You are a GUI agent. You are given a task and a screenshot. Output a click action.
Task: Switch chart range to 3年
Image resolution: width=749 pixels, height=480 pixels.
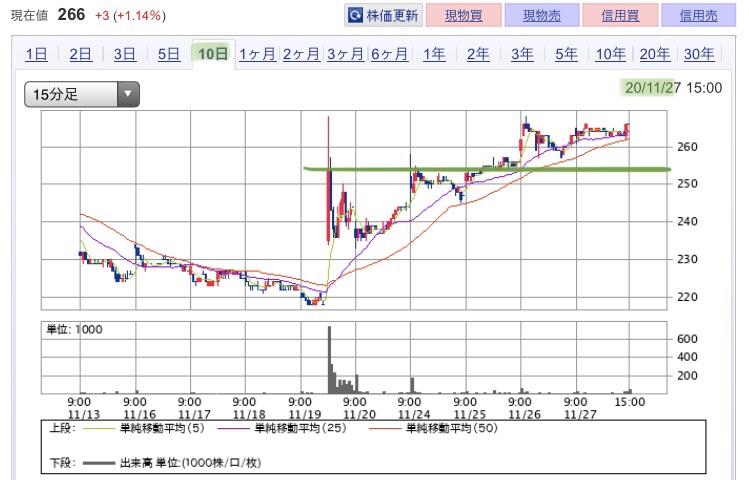(522, 54)
